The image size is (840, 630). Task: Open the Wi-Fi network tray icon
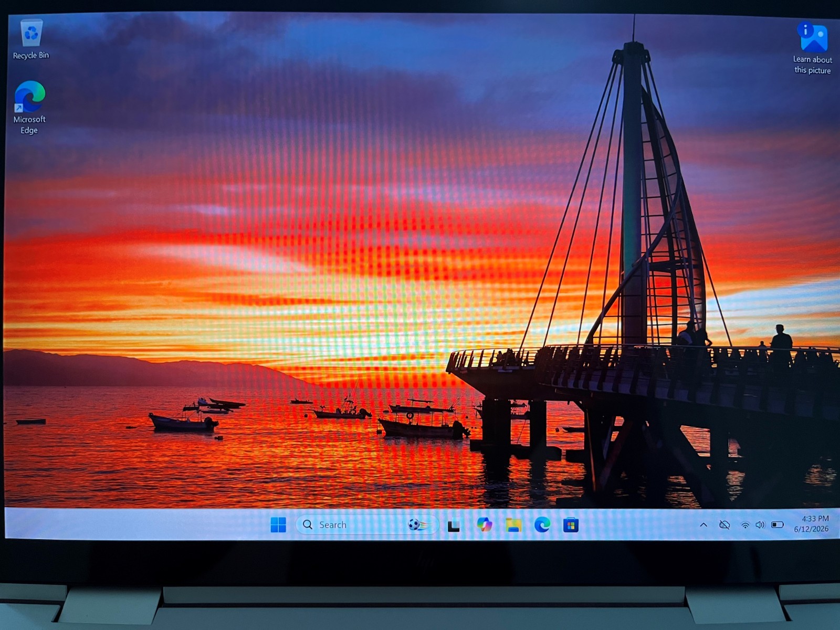coord(745,525)
